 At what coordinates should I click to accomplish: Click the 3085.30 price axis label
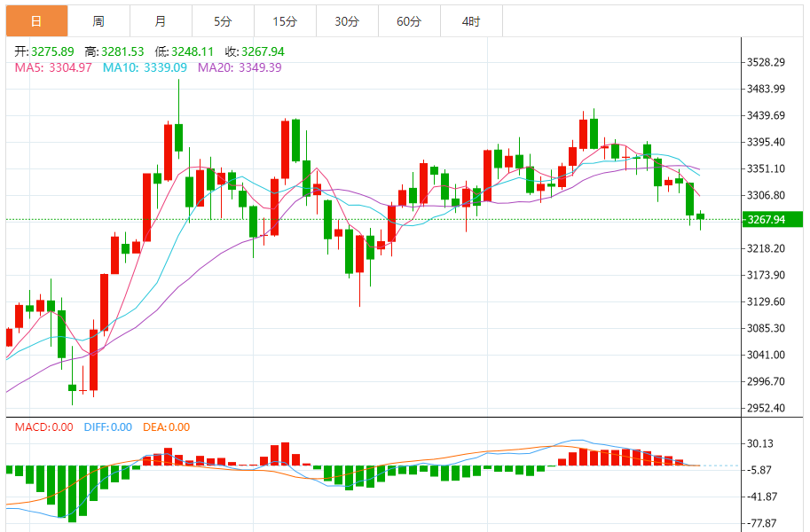pos(767,328)
